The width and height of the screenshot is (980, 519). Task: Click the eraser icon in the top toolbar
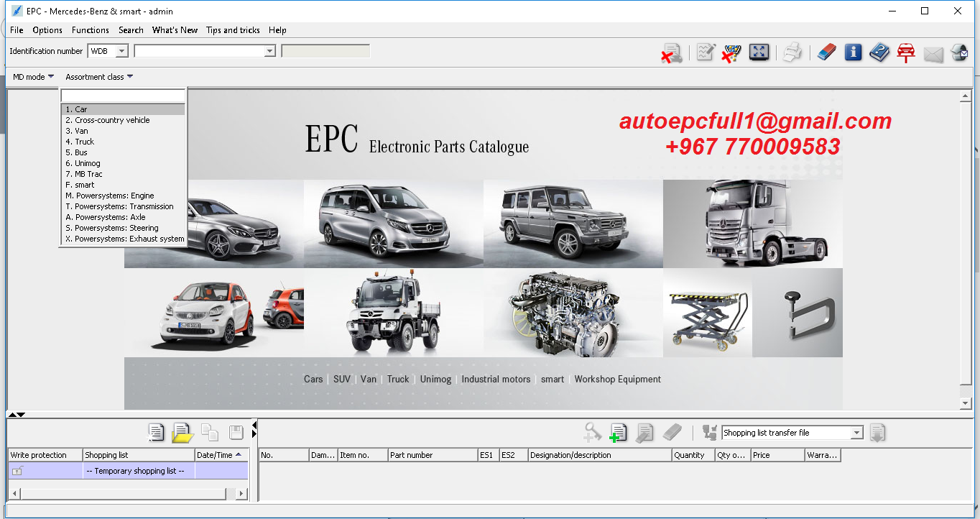click(x=827, y=52)
